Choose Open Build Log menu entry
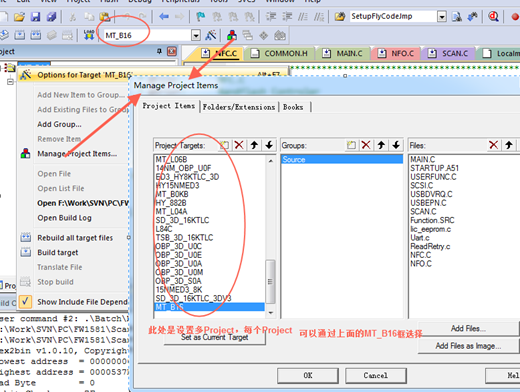This screenshot has height=392, width=520. click(64, 218)
